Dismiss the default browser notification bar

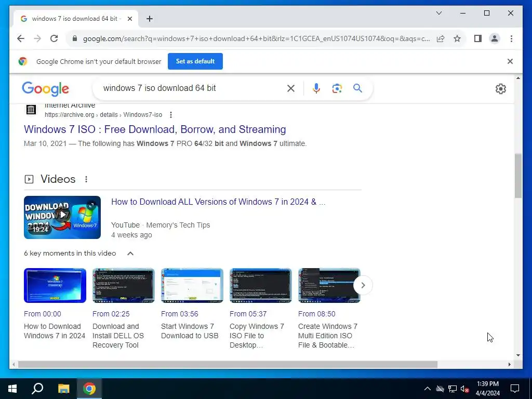510,61
